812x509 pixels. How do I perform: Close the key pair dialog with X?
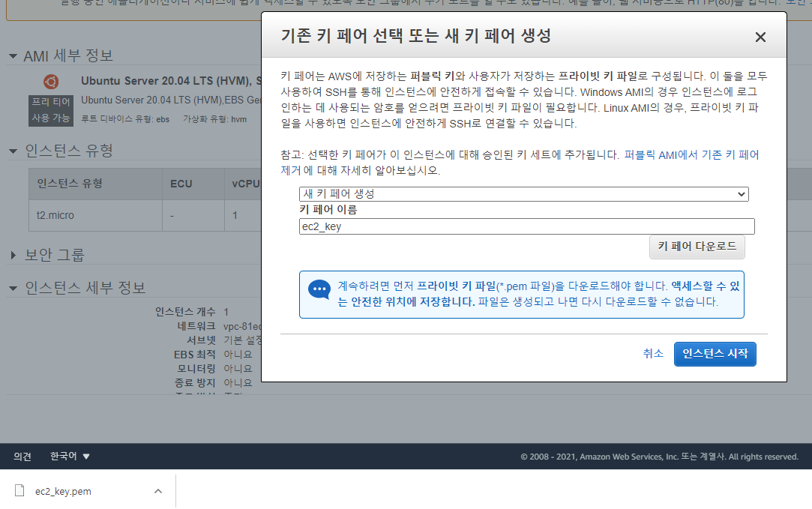pos(760,37)
